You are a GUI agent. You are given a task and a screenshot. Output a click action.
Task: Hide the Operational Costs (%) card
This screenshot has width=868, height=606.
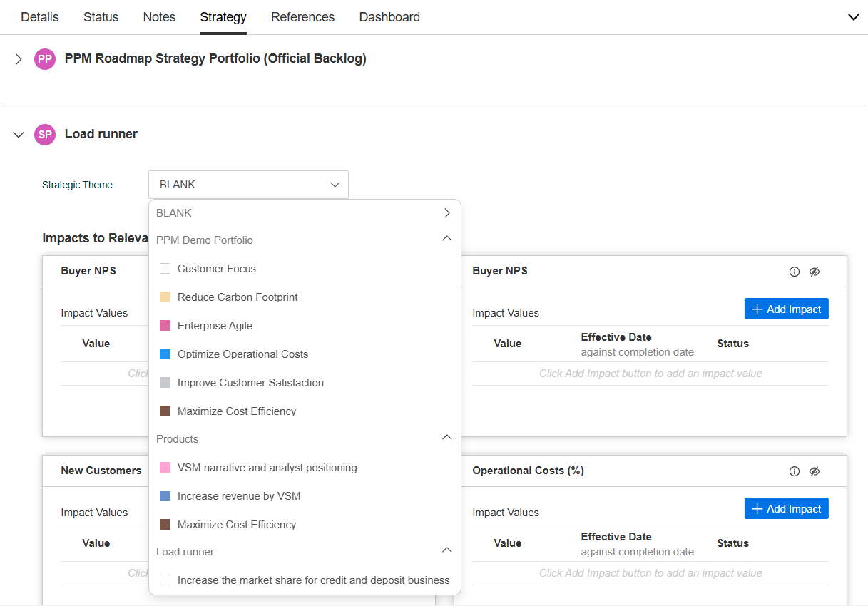[x=815, y=471]
